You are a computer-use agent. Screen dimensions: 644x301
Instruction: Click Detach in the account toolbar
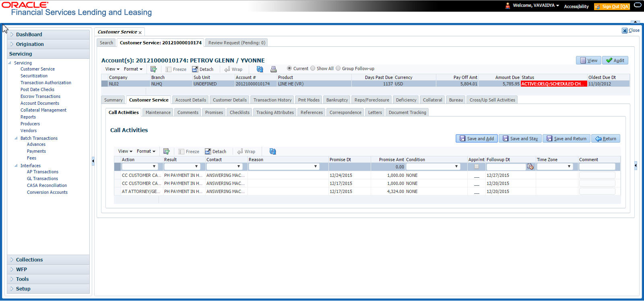202,69
